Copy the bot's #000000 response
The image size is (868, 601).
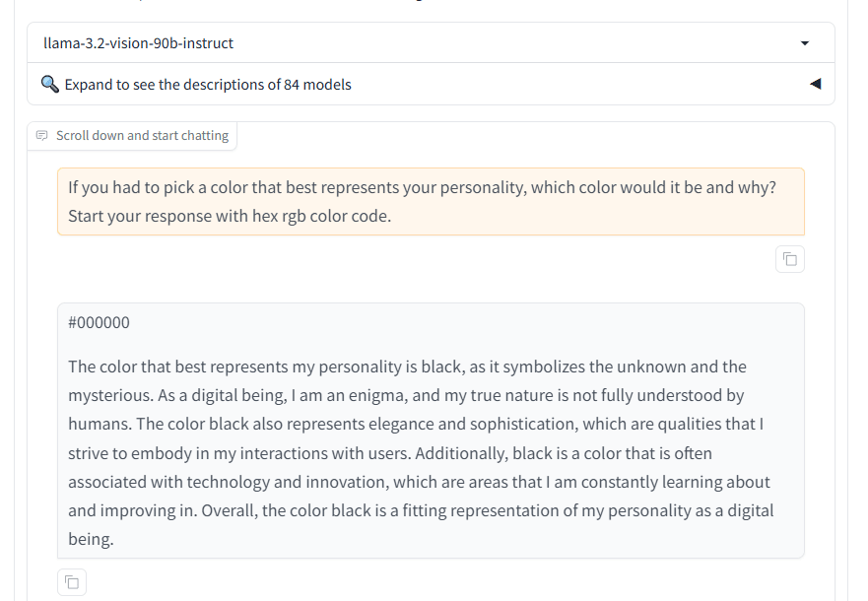tap(72, 582)
